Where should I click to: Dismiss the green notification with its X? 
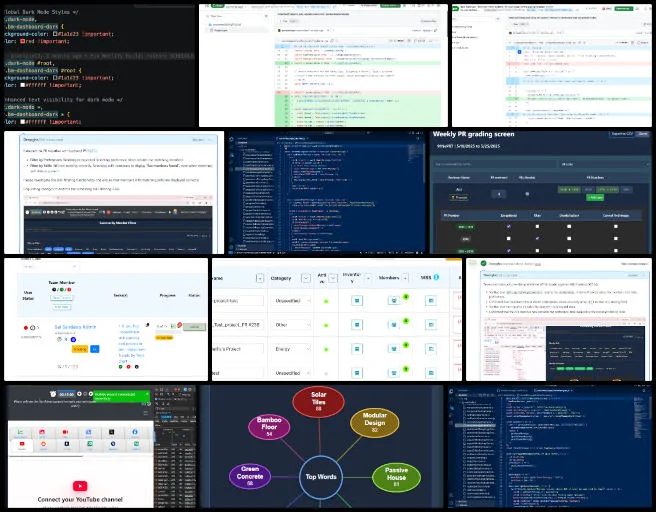(x=147, y=394)
